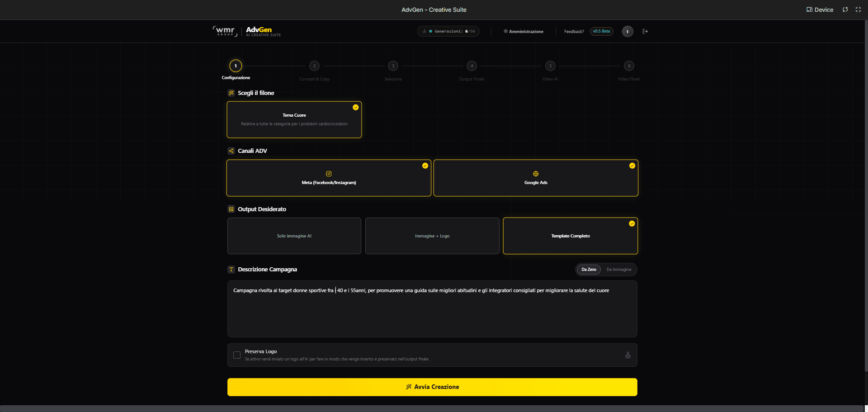Click the logout icon in header
Screen dimensions: 868x412
point(645,31)
